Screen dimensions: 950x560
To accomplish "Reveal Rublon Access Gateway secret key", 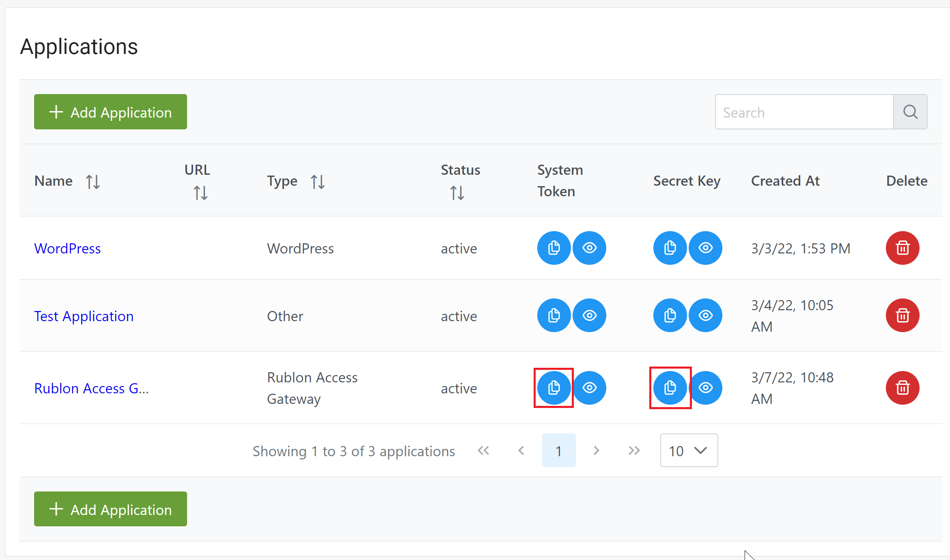I will coord(707,388).
